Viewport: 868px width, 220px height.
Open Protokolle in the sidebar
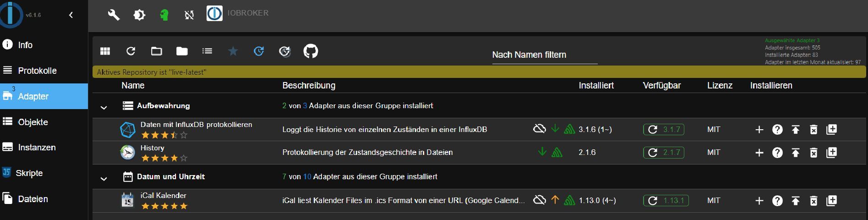[37, 71]
